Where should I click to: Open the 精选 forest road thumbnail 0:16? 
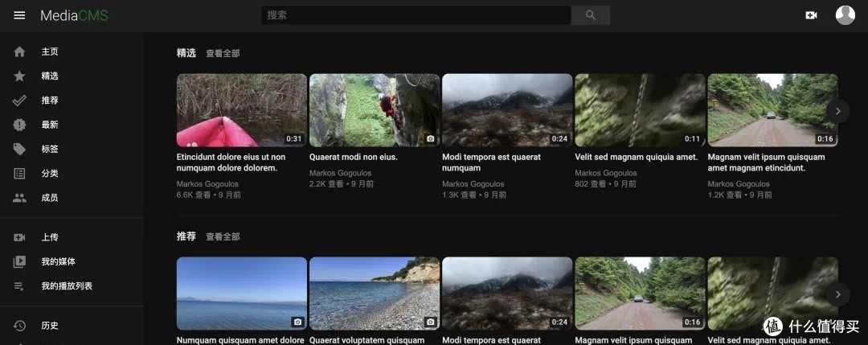point(773,110)
